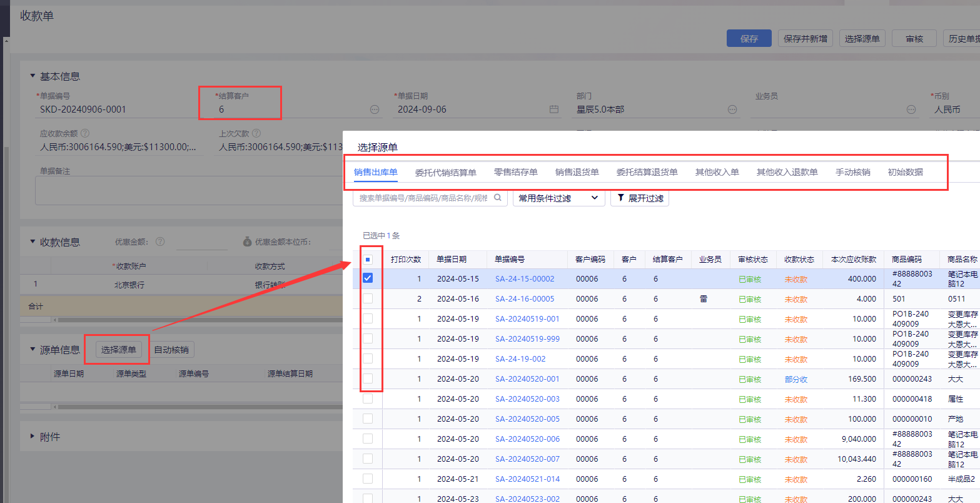Image resolution: width=980 pixels, height=503 pixels.
Task: Check the row SA-20240520-005 checkbox
Action: pos(368,419)
